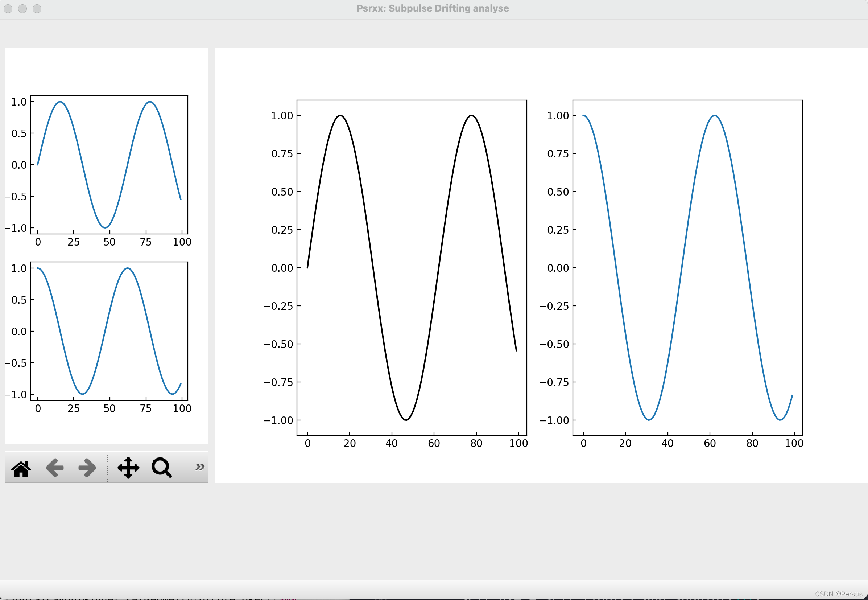Click the '50' x-axis label of the top-left plot
This screenshot has width=868, height=600.
tap(109, 242)
